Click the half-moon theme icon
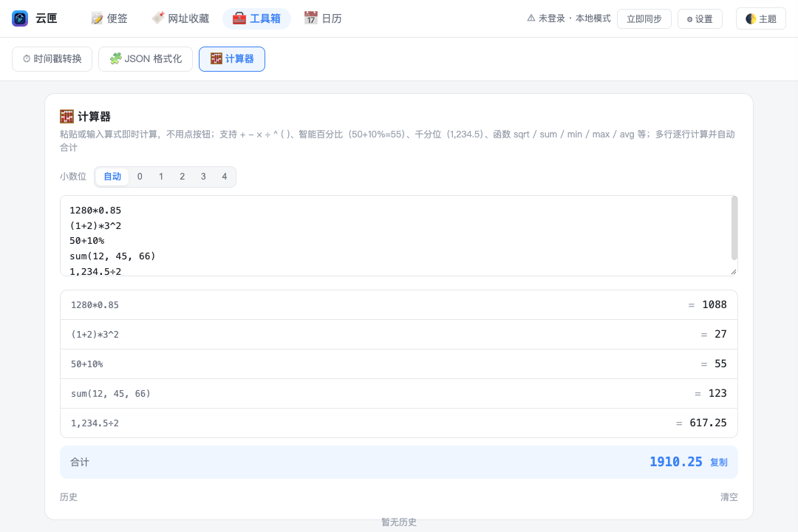 click(751, 18)
